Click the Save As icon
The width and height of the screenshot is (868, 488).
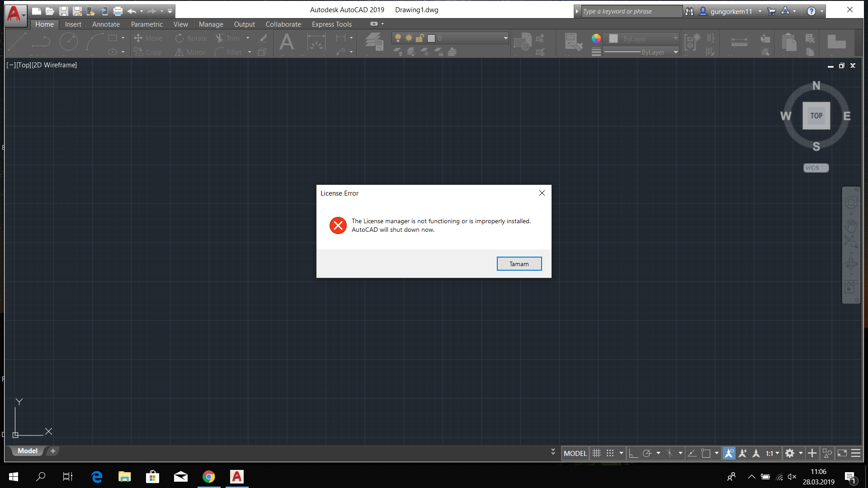click(77, 11)
